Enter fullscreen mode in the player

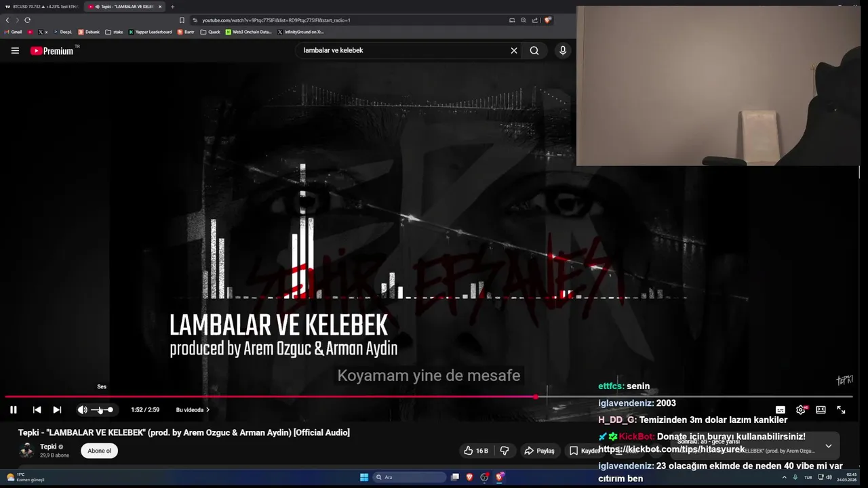pyautogui.click(x=841, y=409)
